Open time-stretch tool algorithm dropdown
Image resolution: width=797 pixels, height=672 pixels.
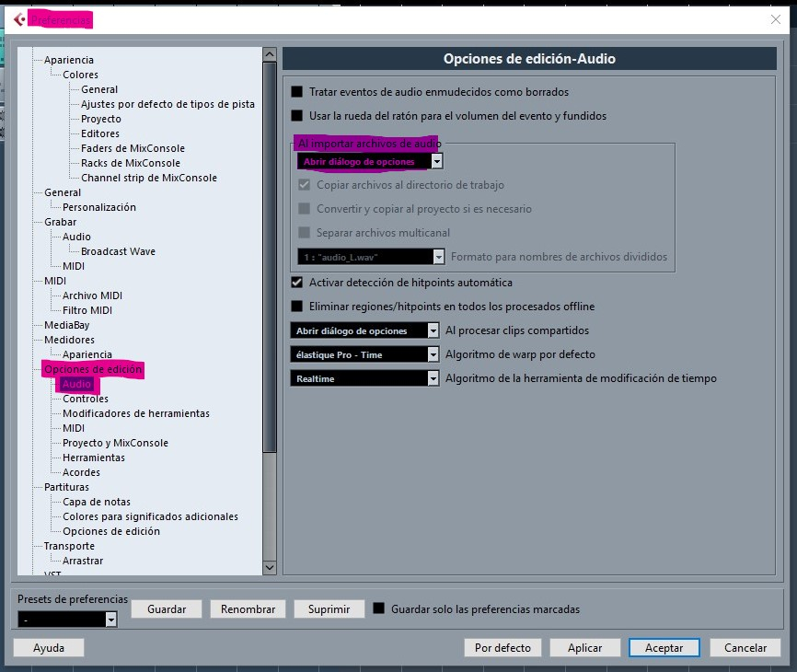coord(364,378)
